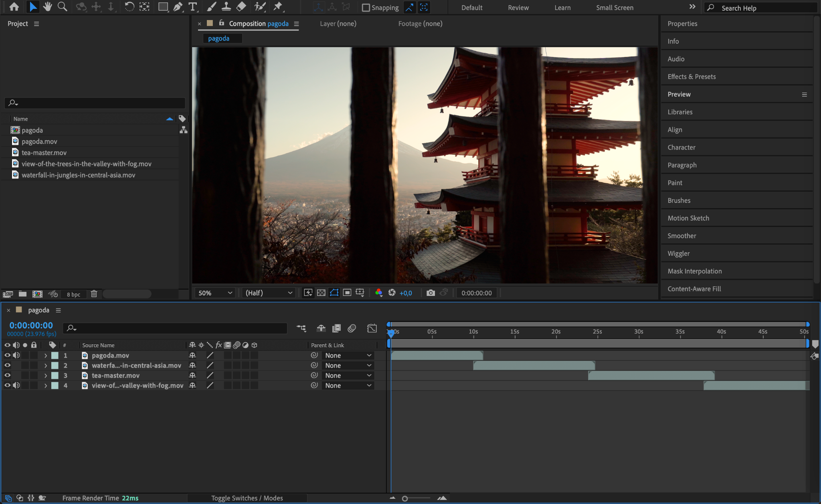Expand the waterfall layer properties

pos(46,366)
